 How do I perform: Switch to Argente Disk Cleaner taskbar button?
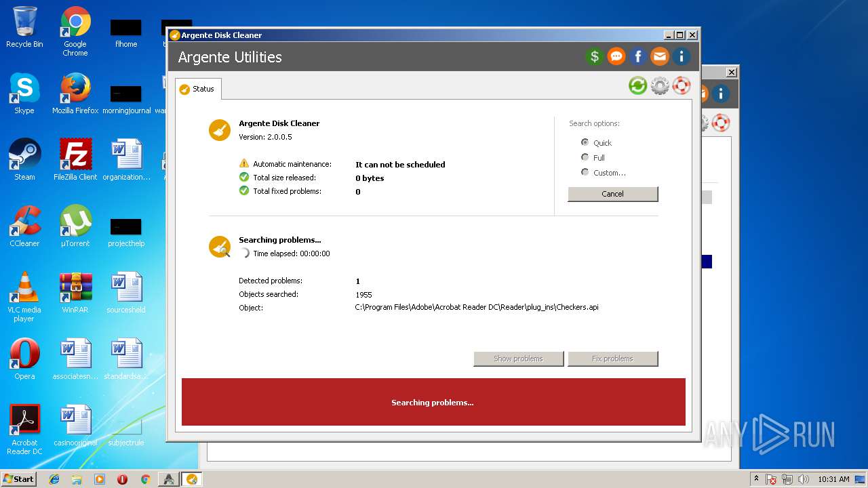tap(192, 479)
